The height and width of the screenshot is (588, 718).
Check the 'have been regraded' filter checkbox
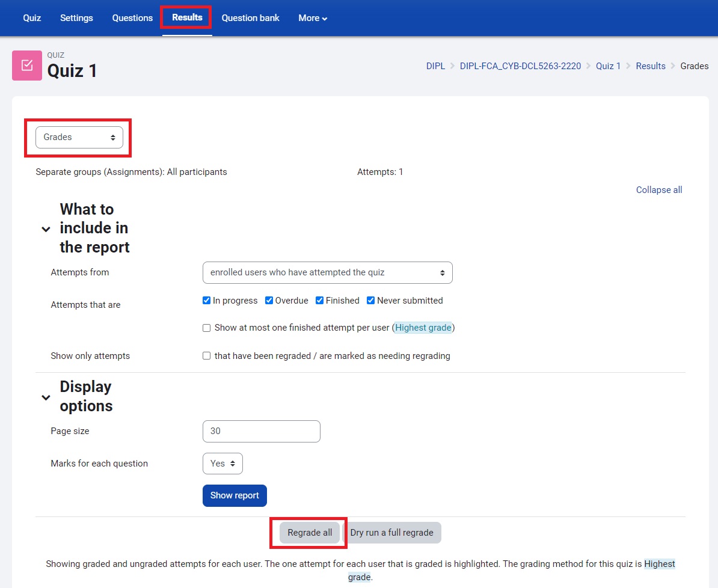tap(207, 356)
